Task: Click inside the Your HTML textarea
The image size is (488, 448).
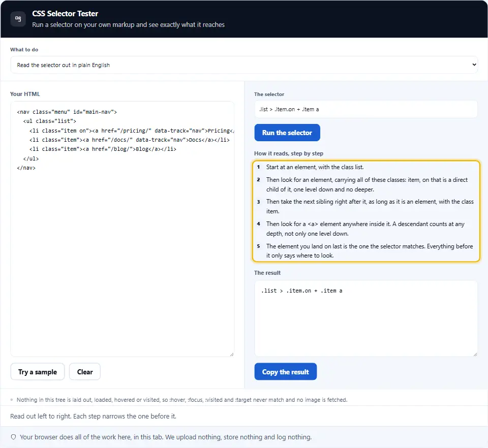Action: pos(123,229)
